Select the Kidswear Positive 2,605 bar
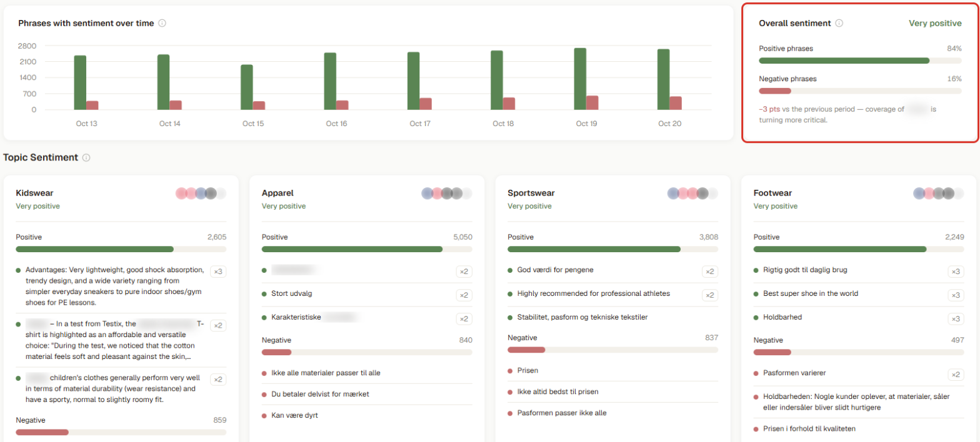Image resolution: width=980 pixels, height=442 pixels. coord(121,249)
